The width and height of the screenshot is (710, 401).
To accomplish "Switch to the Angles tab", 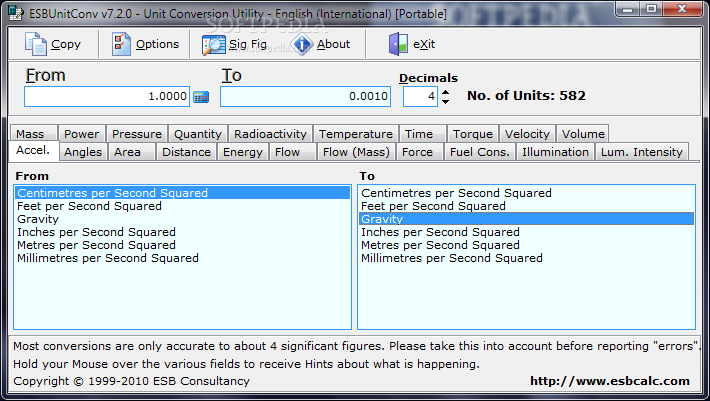I will click(83, 152).
